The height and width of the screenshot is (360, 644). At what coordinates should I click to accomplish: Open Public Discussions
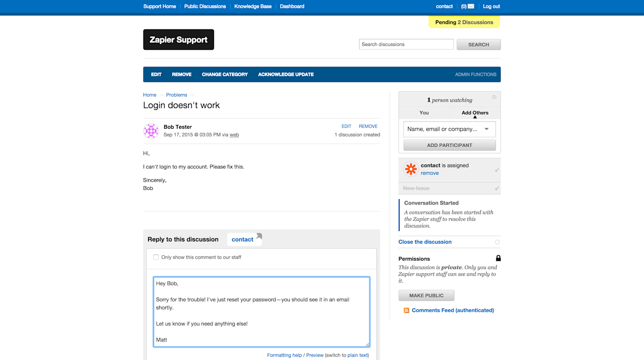click(205, 6)
